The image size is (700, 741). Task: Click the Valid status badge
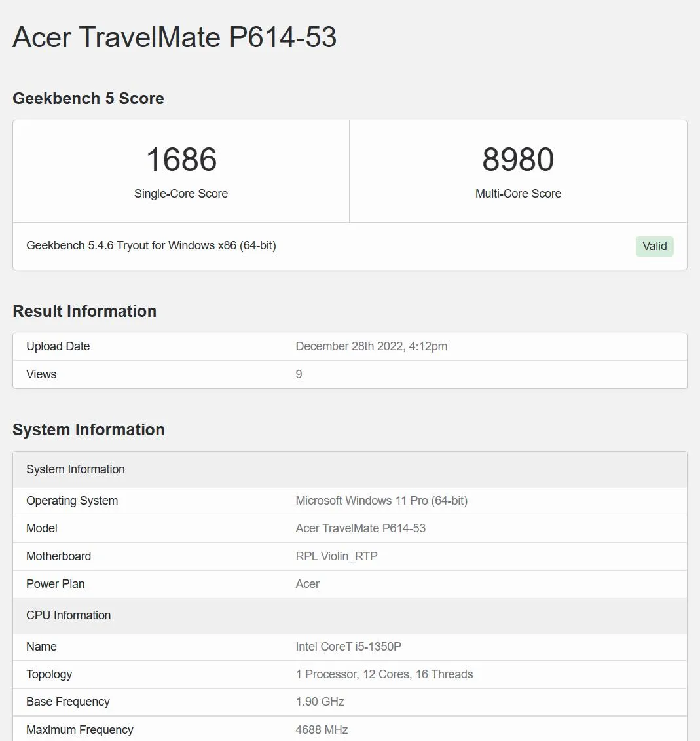click(x=654, y=246)
